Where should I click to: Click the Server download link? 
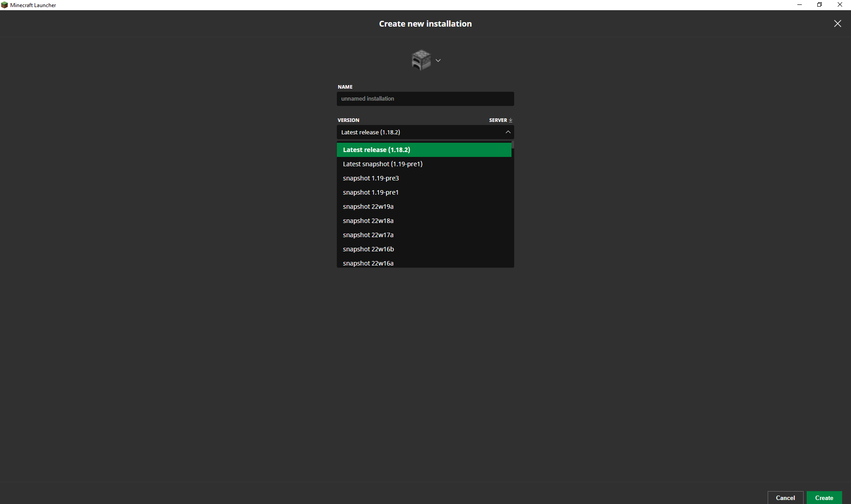pyautogui.click(x=500, y=120)
